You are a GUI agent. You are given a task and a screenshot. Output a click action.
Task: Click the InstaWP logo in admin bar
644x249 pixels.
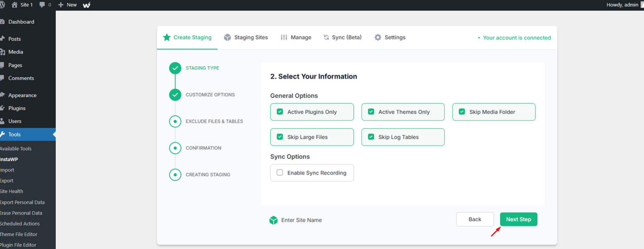point(87,5)
